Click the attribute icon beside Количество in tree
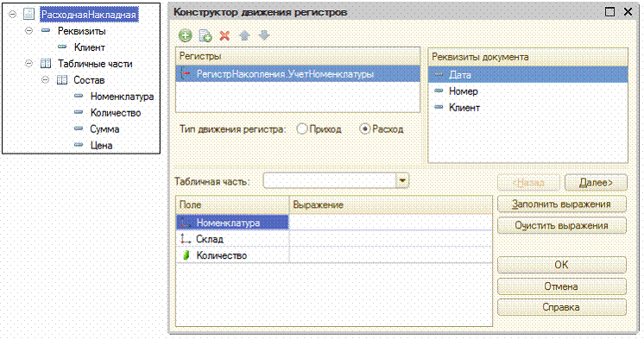This screenshot has width=644, height=339. click(x=79, y=112)
